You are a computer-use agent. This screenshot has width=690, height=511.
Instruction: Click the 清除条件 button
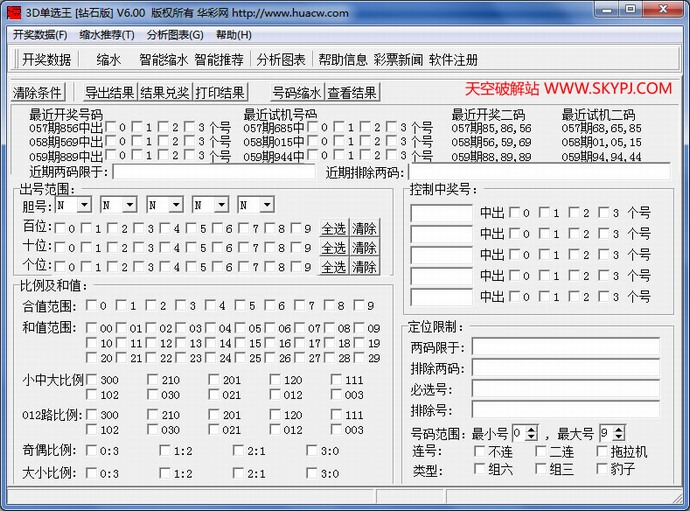38,93
